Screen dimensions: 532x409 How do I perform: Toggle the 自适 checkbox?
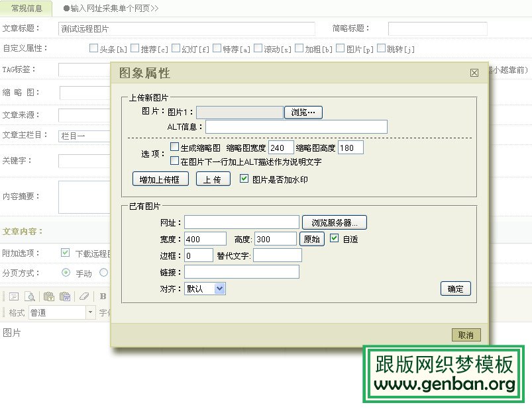click(335, 239)
